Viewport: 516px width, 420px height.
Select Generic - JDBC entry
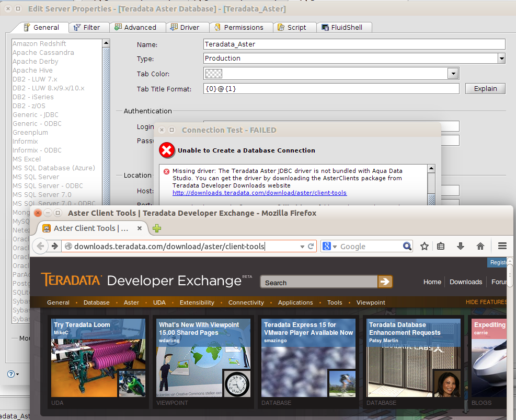click(x=36, y=114)
